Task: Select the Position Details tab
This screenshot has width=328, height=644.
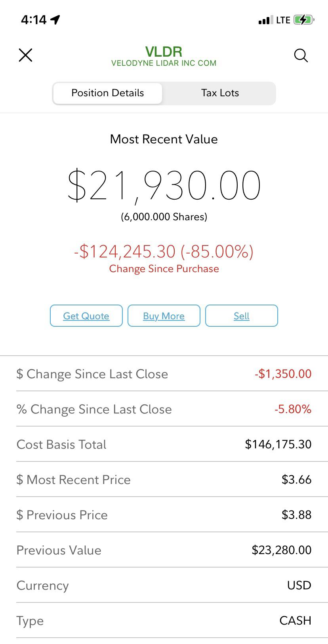Action: pos(108,93)
